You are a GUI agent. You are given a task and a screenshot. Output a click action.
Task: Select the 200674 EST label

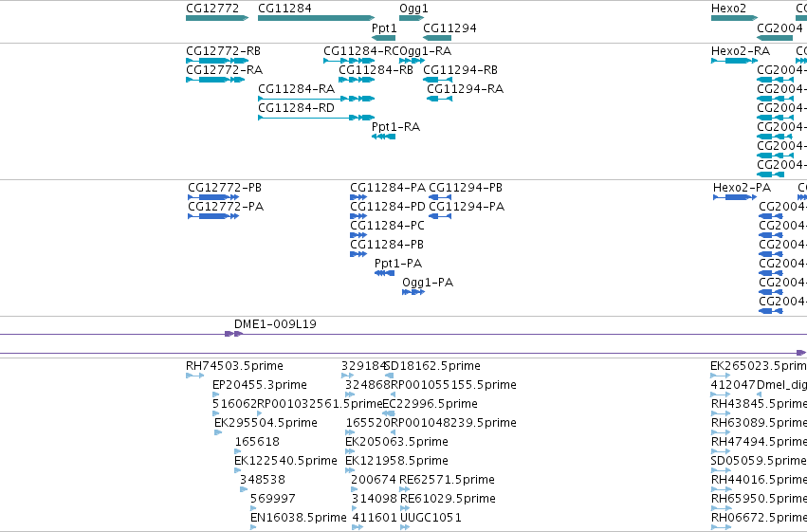tap(373, 480)
